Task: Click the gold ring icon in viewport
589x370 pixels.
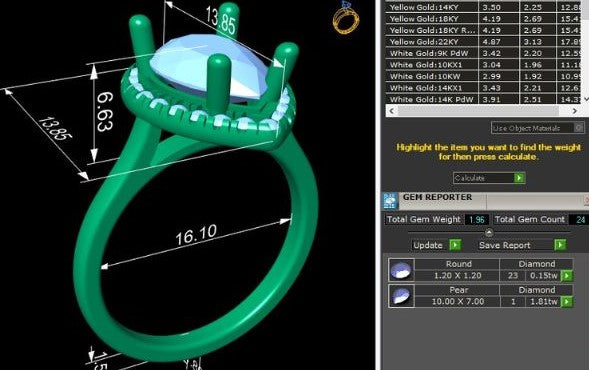Action: [x=346, y=18]
